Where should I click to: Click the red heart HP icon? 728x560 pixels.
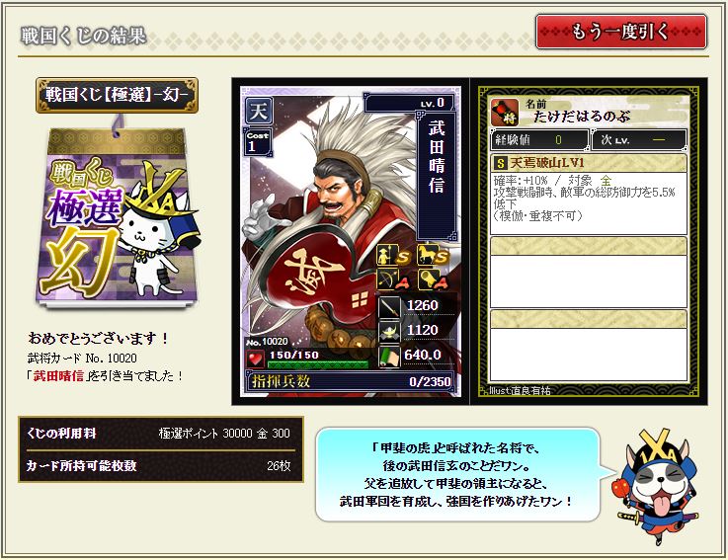pos(255,360)
